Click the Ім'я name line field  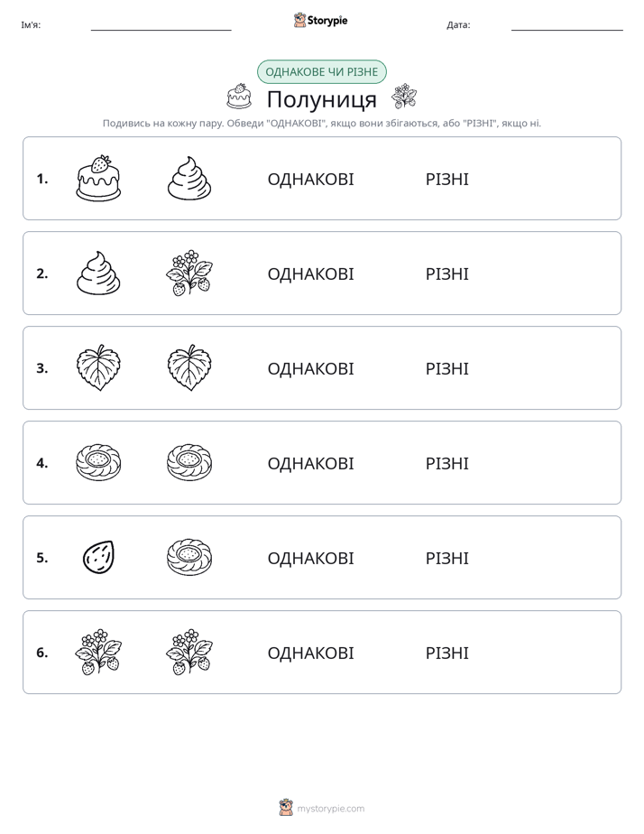pyautogui.click(x=161, y=25)
